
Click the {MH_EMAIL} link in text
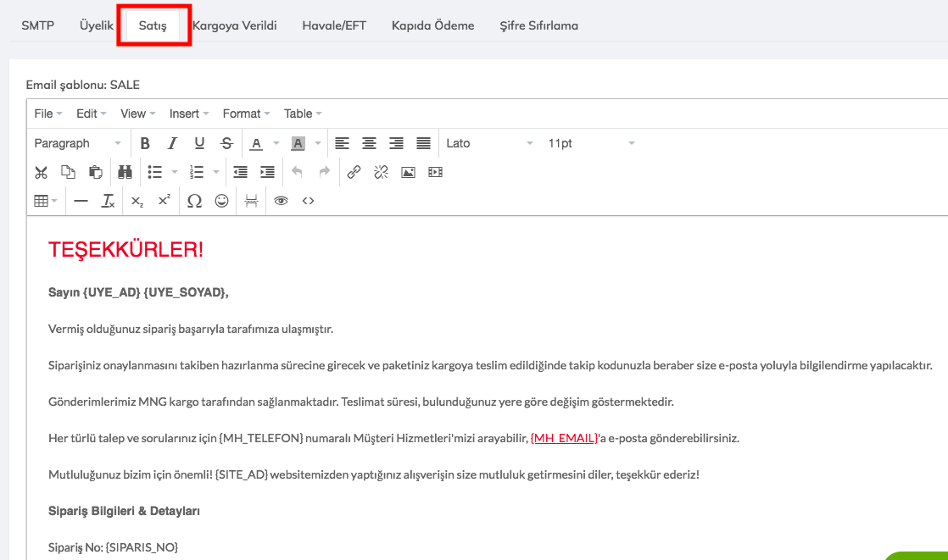pyautogui.click(x=564, y=438)
